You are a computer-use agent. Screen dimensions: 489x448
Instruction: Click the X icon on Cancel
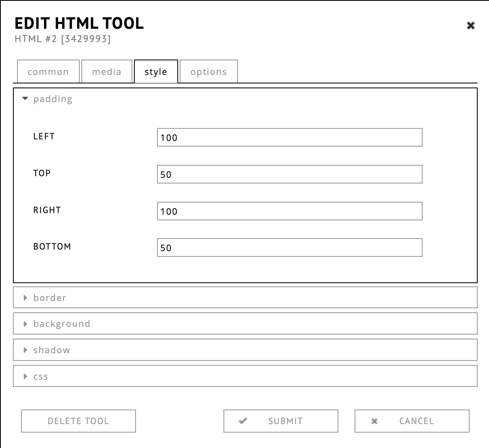click(x=374, y=421)
